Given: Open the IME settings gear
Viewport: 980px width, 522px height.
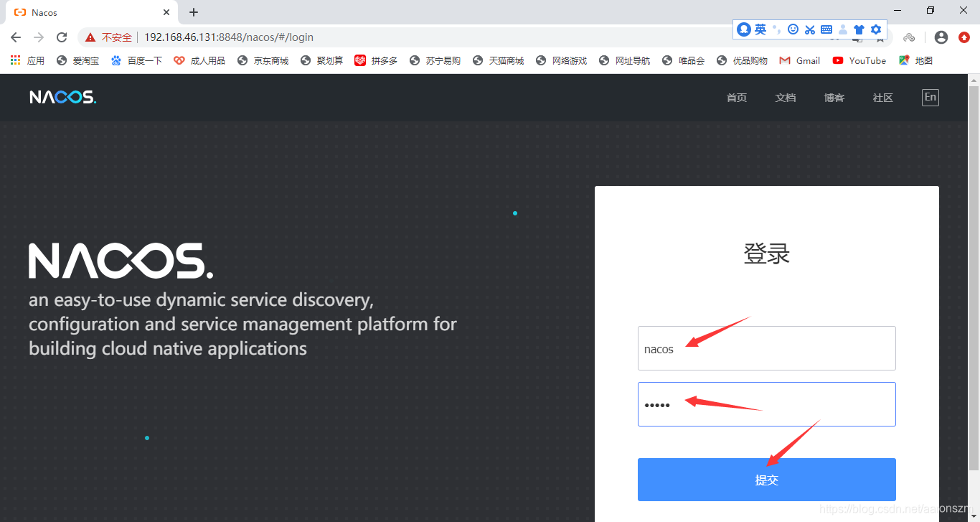Looking at the screenshot, I should [876, 29].
